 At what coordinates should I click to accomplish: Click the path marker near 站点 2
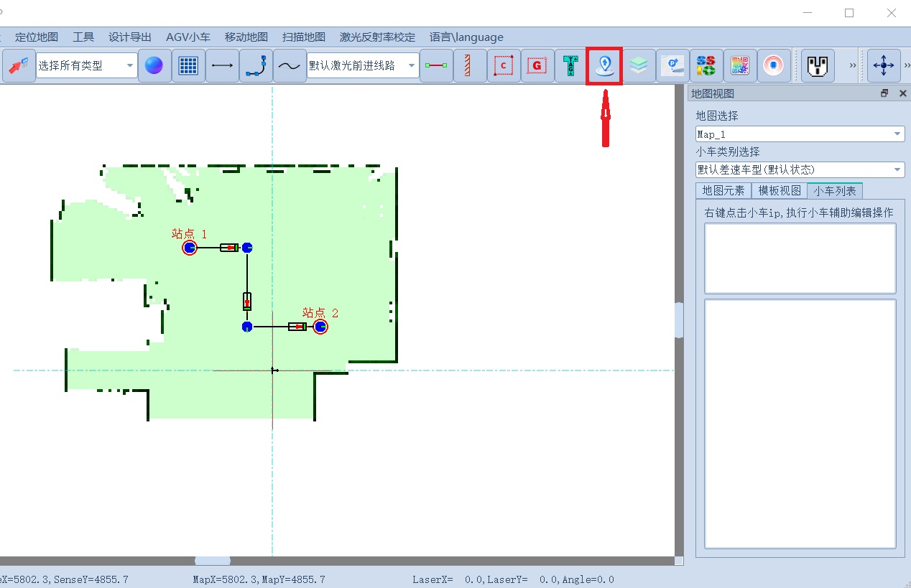pyautogui.click(x=297, y=327)
